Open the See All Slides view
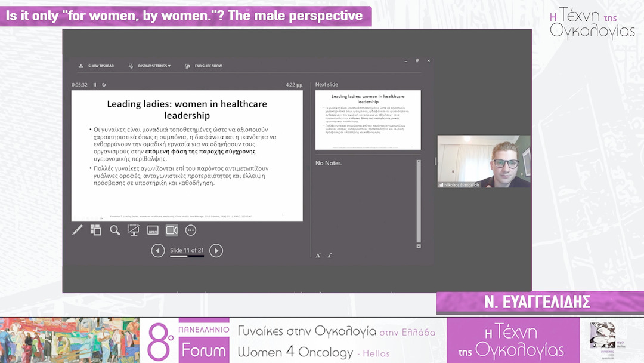The image size is (644, 363). (95, 230)
